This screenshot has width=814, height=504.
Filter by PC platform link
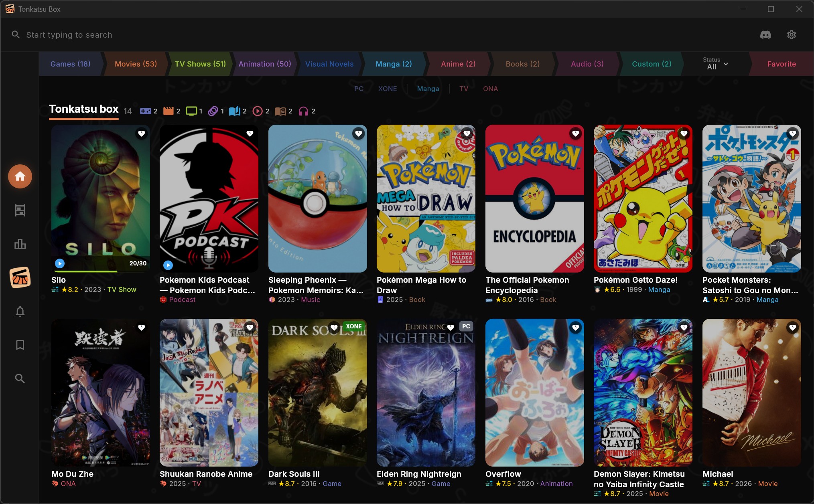point(359,89)
